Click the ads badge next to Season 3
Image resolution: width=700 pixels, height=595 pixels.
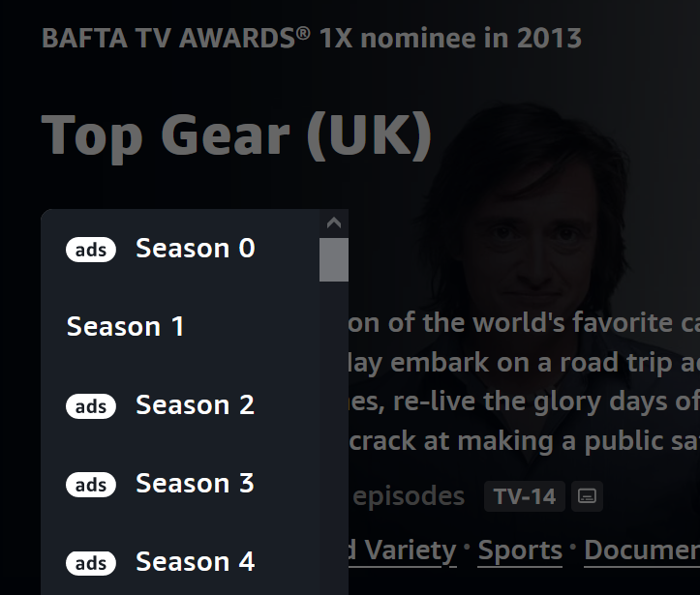coord(91,484)
